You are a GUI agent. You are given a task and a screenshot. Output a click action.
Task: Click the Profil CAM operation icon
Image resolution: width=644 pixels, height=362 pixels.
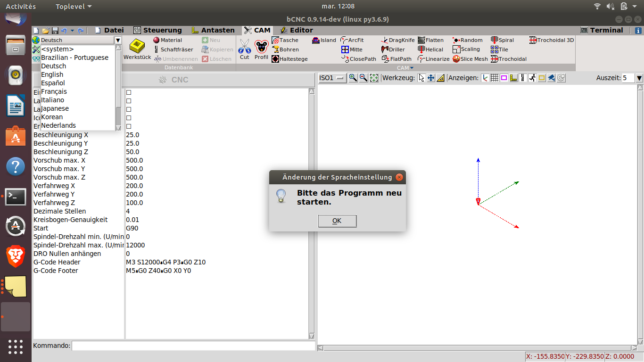pyautogui.click(x=261, y=49)
